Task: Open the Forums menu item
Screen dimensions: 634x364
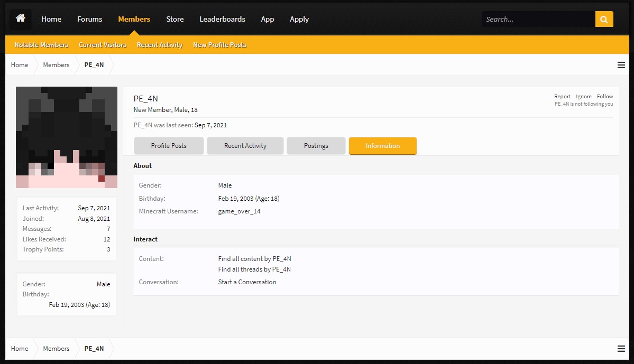Action: click(x=90, y=19)
